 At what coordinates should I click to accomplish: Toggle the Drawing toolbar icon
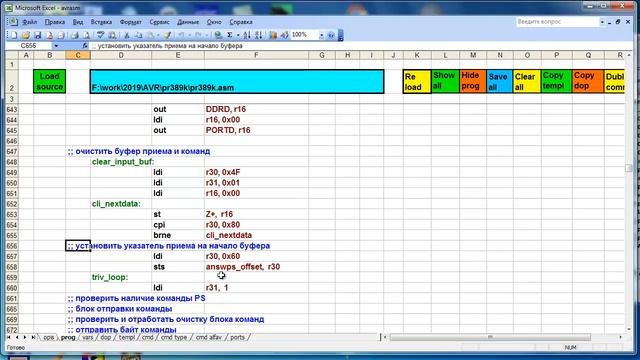tap(284, 36)
